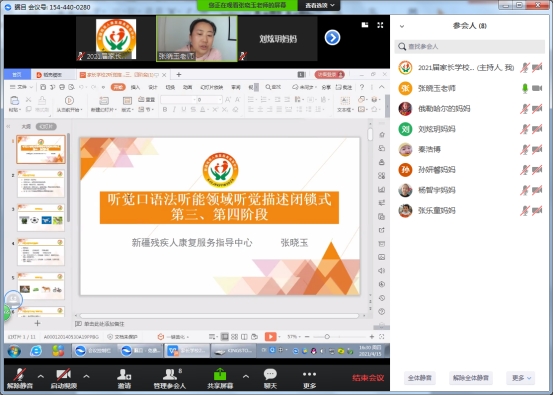Open the manage participants icon

tap(170, 374)
